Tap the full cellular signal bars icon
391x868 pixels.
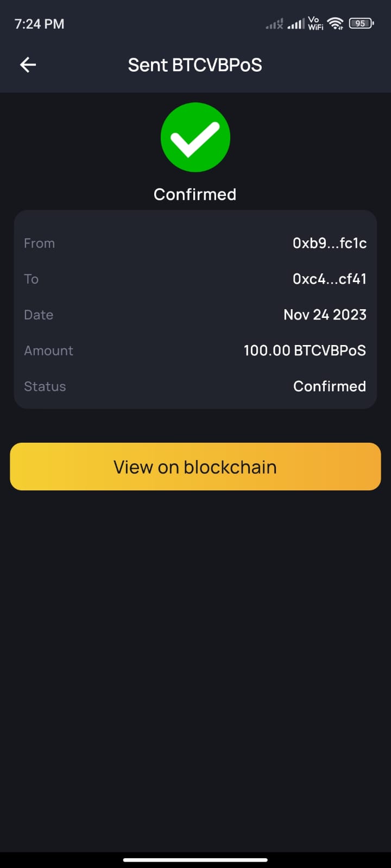[x=296, y=24]
